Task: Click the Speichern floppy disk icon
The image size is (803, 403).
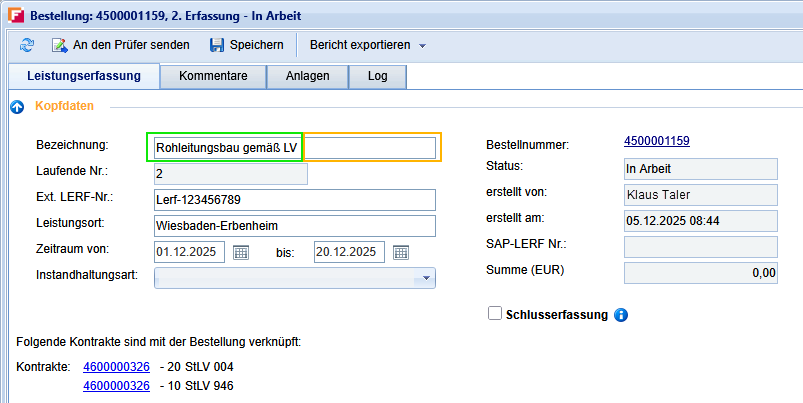Action: [216, 45]
